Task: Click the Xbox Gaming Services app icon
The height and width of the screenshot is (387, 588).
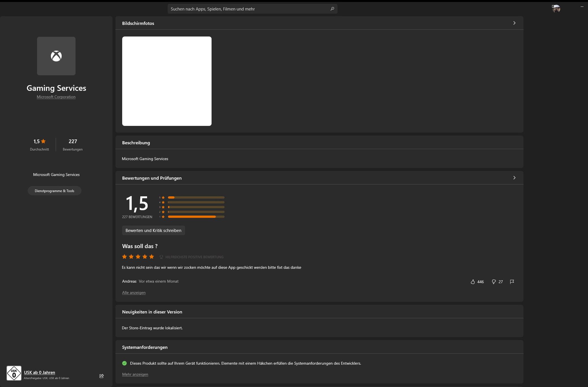Action: coord(56,56)
